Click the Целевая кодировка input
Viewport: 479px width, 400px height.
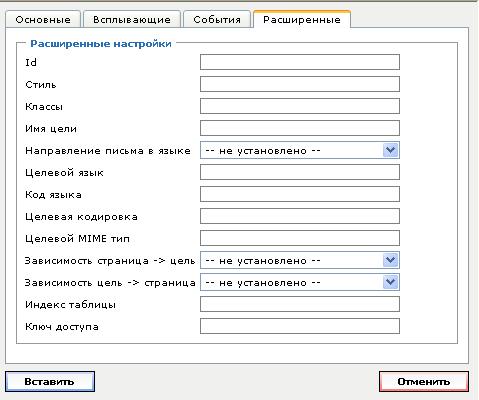300,216
